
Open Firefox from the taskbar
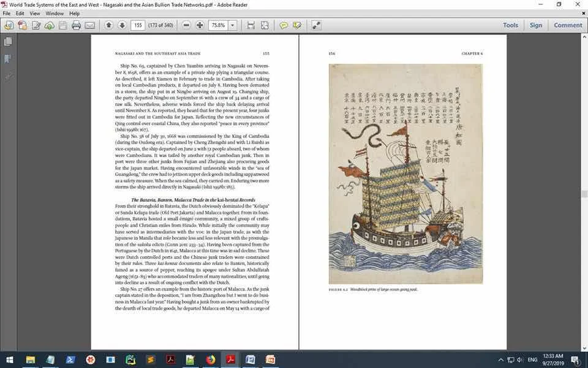point(210,360)
